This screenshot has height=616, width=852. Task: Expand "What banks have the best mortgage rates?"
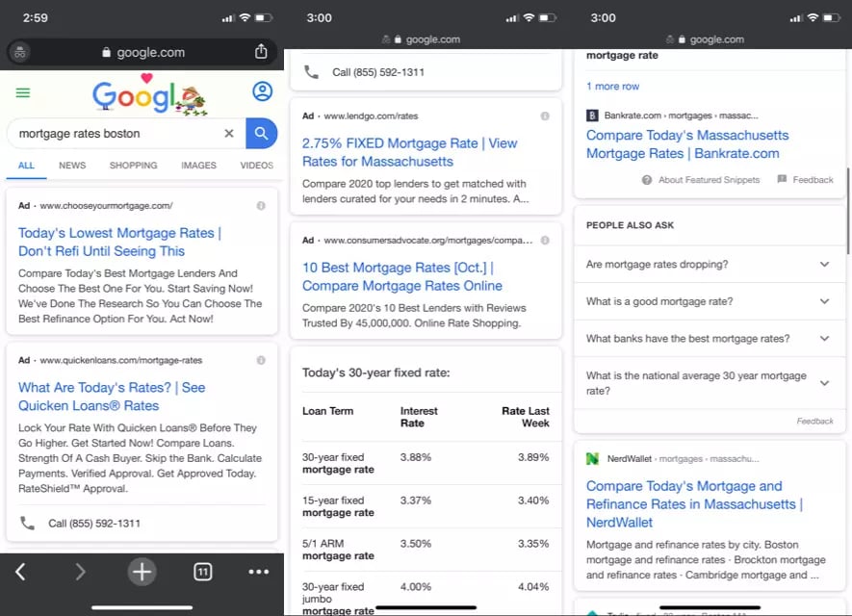click(710, 339)
